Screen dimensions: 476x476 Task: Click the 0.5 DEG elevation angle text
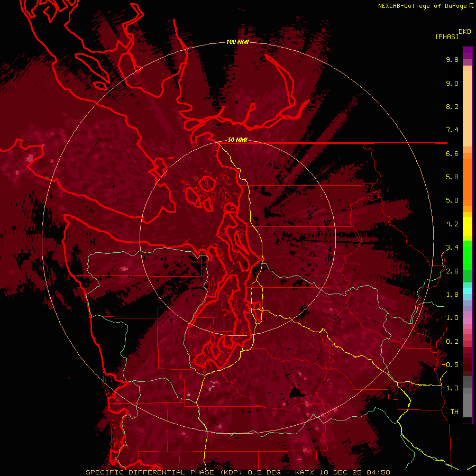(x=264, y=472)
